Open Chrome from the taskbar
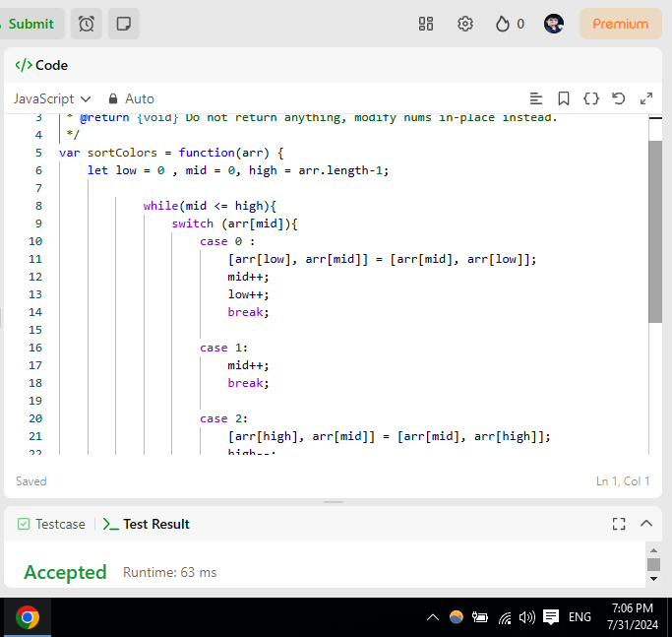This screenshot has height=637, width=672. pos(28,617)
